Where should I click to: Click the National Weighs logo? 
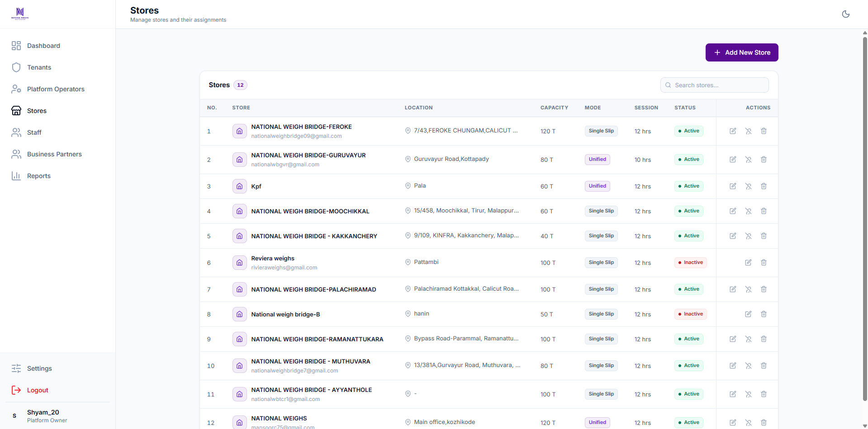pyautogui.click(x=20, y=14)
